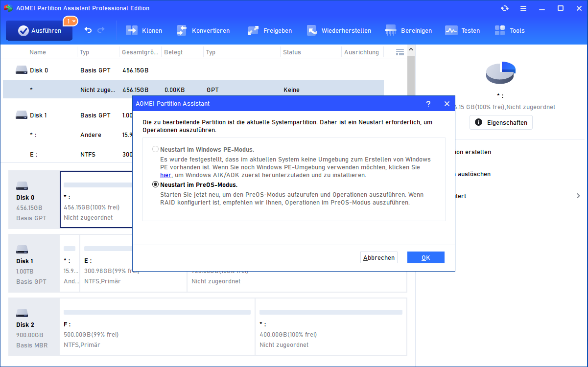588x367 pixels.
Task: Click Abbrechen in the dialog
Action: click(x=378, y=257)
